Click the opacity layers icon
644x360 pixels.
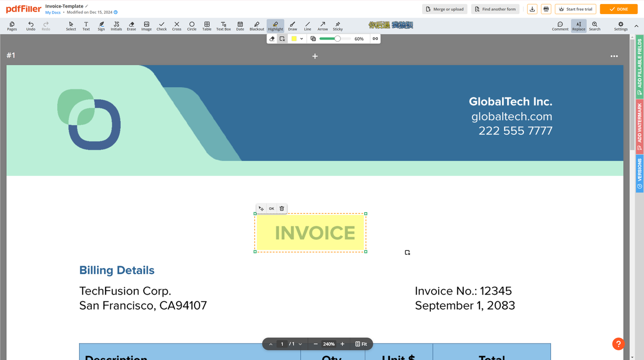[x=313, y=39]
